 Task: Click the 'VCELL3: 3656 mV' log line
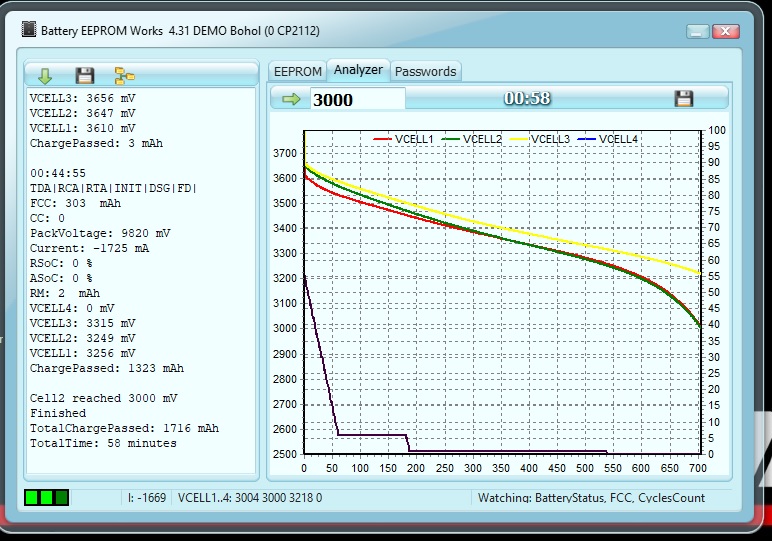[x=82, y=98]
